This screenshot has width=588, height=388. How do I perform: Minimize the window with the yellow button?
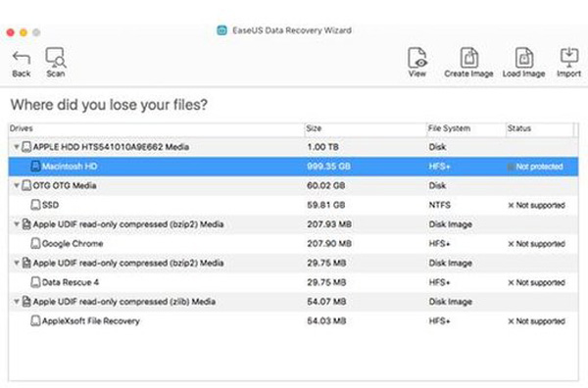[x=24, y=32]
